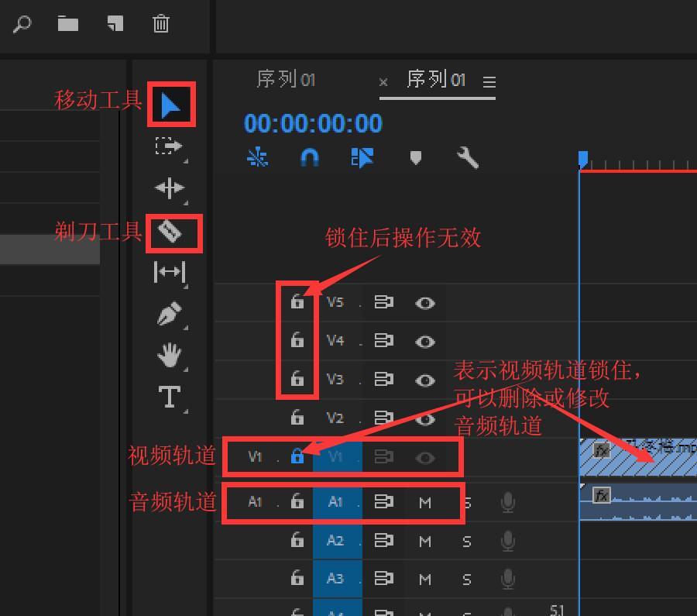The image size is (697, 616).
Task: Enable snapping with the magnet icon
Action: [x=309, y=157]
